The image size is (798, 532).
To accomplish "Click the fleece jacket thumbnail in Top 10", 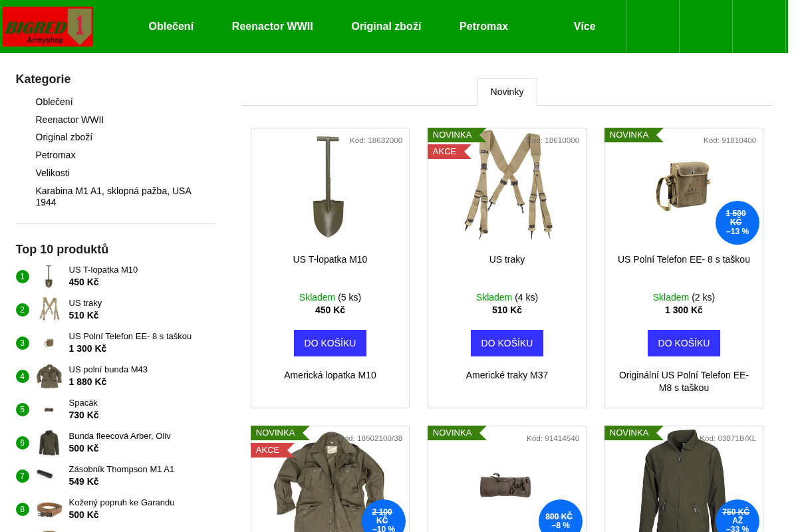I will click(x=49, y=442).
